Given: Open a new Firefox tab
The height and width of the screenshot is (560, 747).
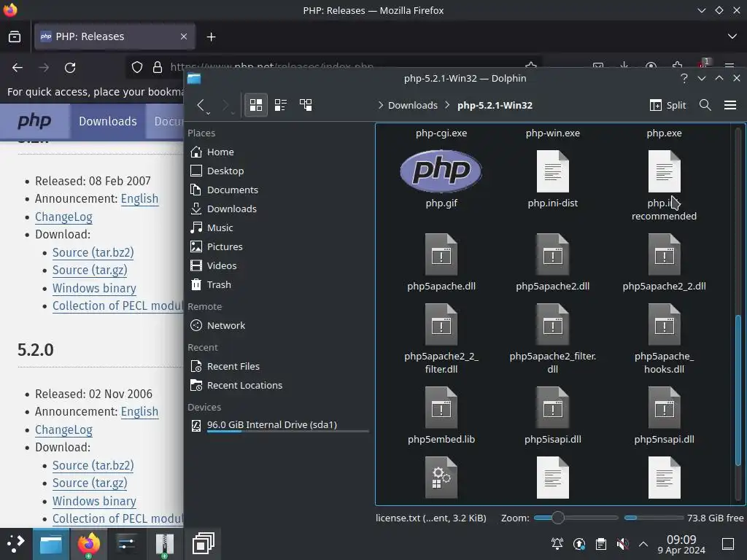Looking at the screenshot, I should (211, 36).
